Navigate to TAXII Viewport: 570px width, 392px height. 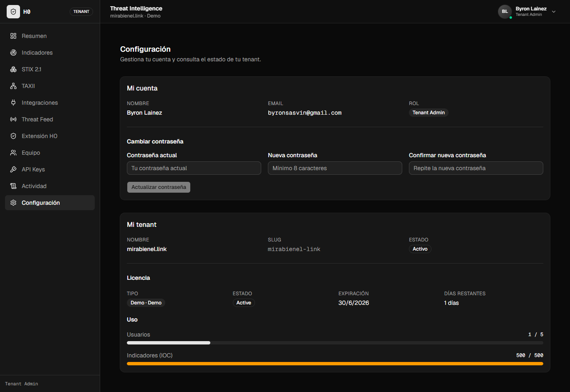click(50, 86)
